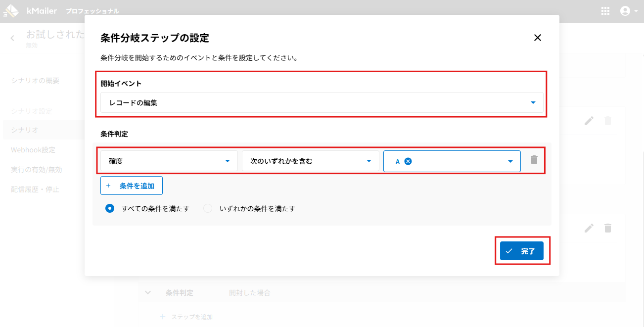Expand the value dropdown containing A

click(x=510, y=161)
